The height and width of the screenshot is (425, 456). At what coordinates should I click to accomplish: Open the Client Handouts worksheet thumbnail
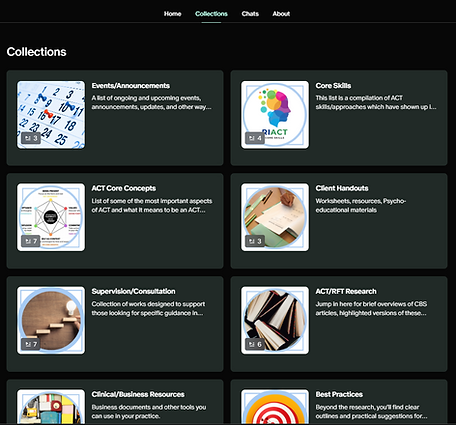[275, 217]
